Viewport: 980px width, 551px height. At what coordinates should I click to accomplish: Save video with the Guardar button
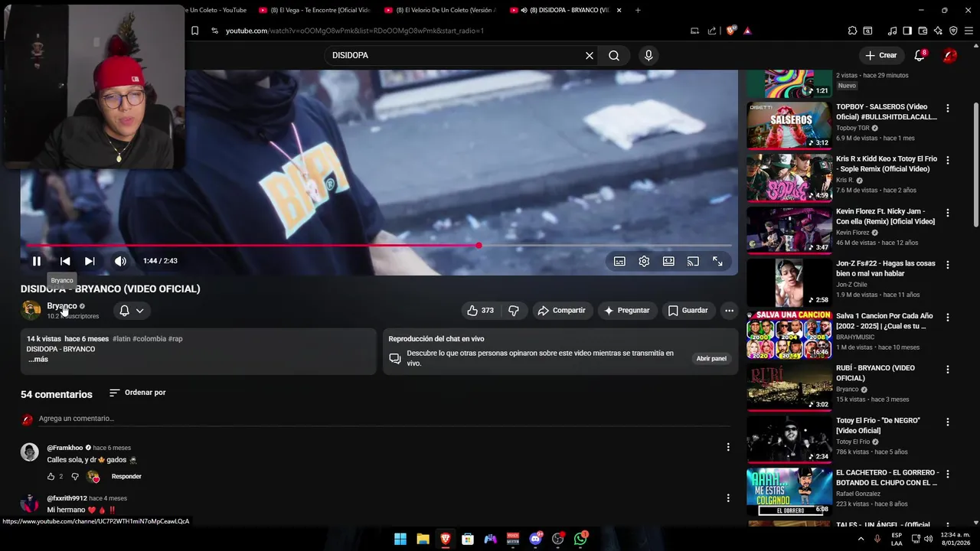click(688, 310)
